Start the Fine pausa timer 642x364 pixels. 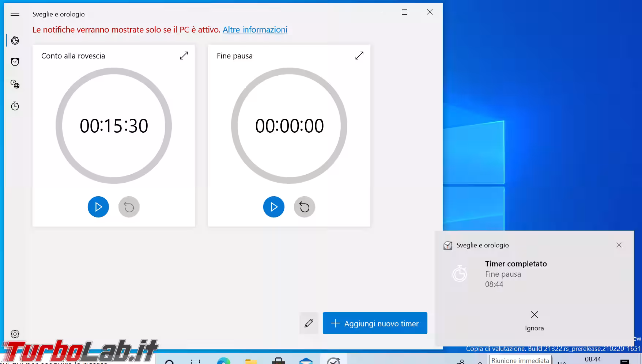(274, 207)
